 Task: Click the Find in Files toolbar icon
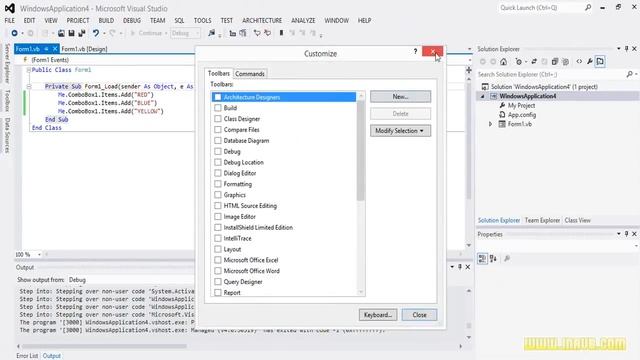(211, 33)
